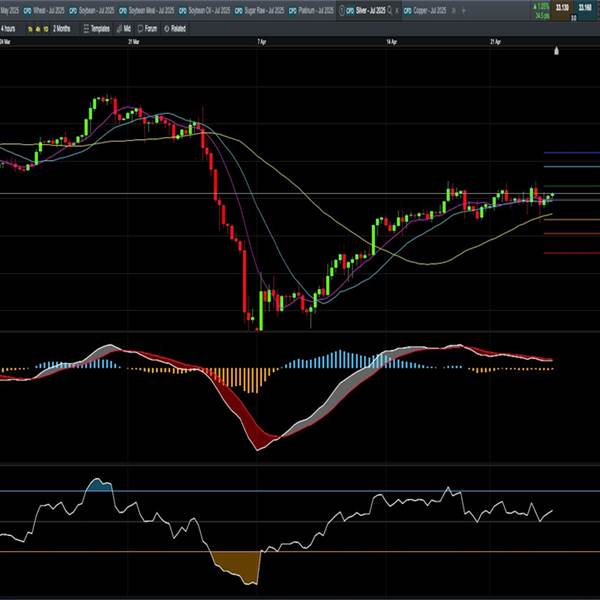Open the Mid price type selector

[x=124, y=29]
